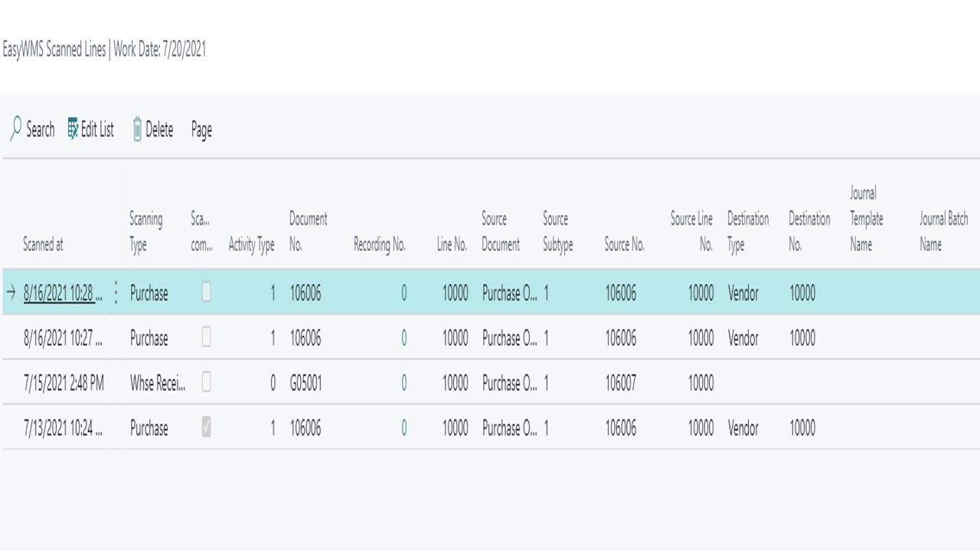
Task: Click Purchase O... in the 106007 row
Action: (x=509, y=383)
